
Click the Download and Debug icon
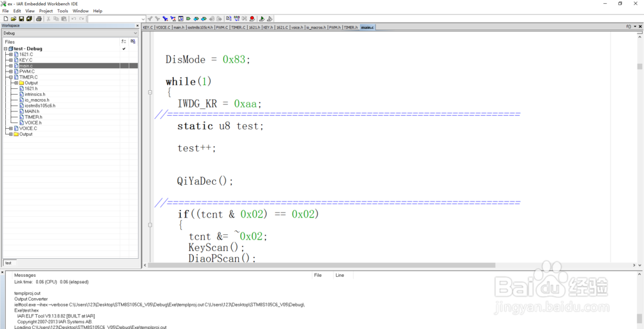tap(261, 19)
